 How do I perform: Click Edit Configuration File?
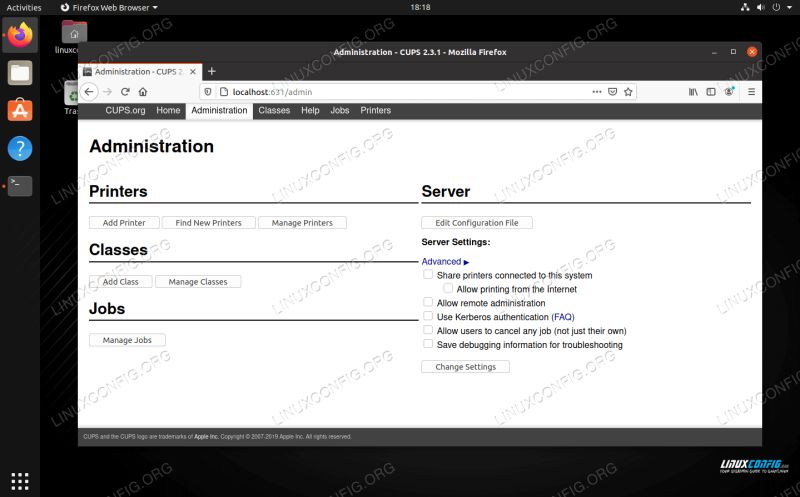coord(477,223)
